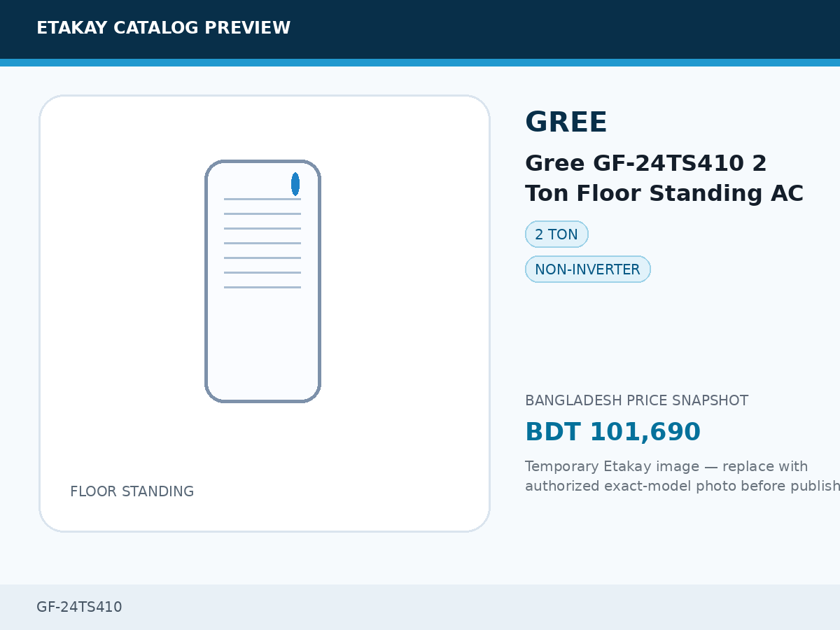Select the NON-INVERTER badge
Viewport: 840px width, 630px height.
tap(587, 269)
